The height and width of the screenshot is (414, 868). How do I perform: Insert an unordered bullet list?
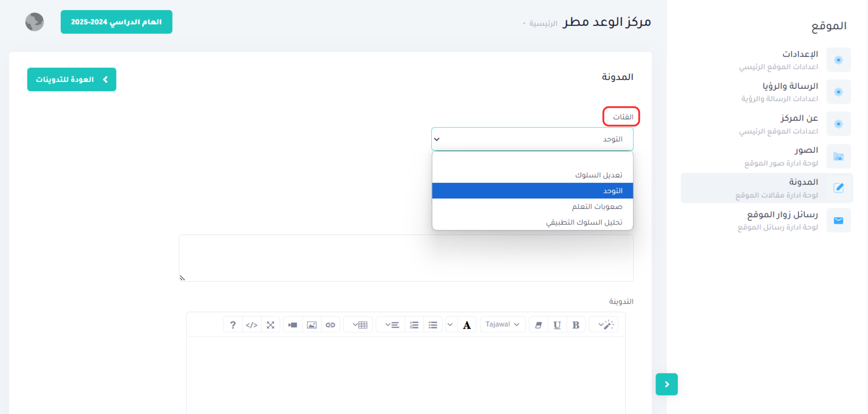tap(433, 325)
